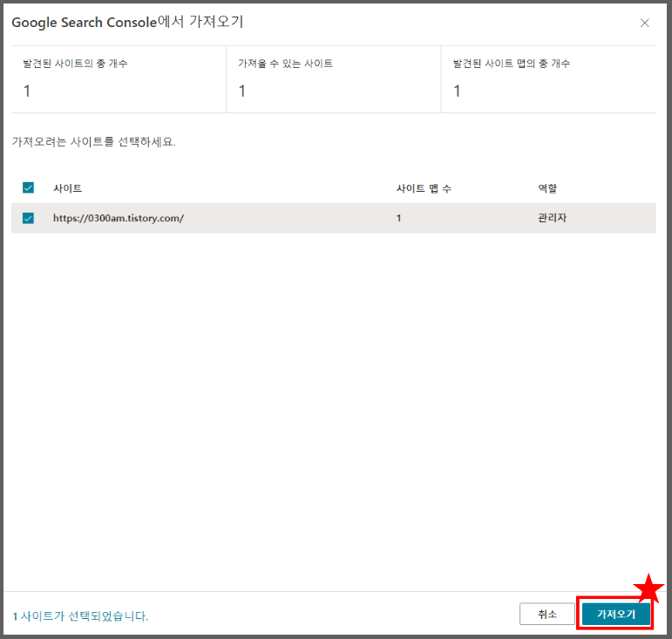672x639 pixels.
Task: Click the 발견된 사이트 맵의 총 개수 label
Action: click(512, 64)
